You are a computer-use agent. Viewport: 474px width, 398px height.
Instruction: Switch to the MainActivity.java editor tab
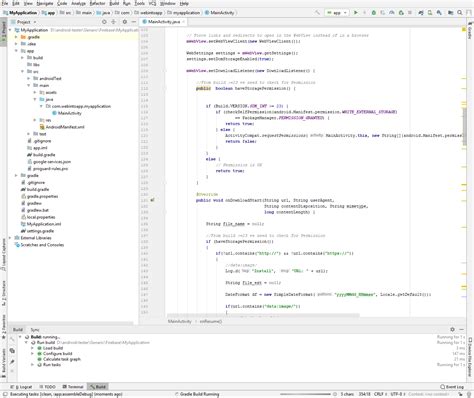click(164, 22)
